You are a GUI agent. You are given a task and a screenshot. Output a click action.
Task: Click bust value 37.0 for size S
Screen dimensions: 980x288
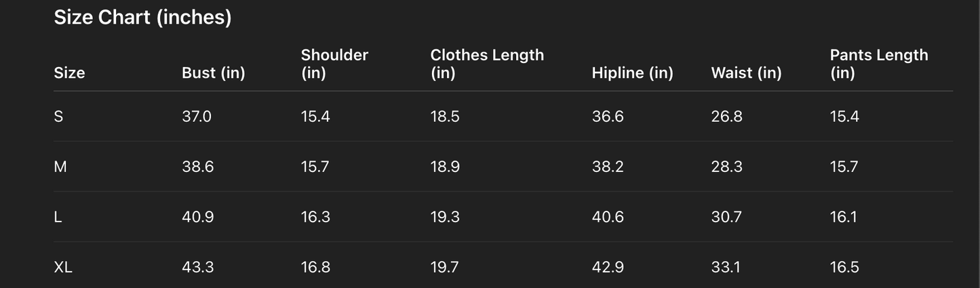[x=197, y=117]
